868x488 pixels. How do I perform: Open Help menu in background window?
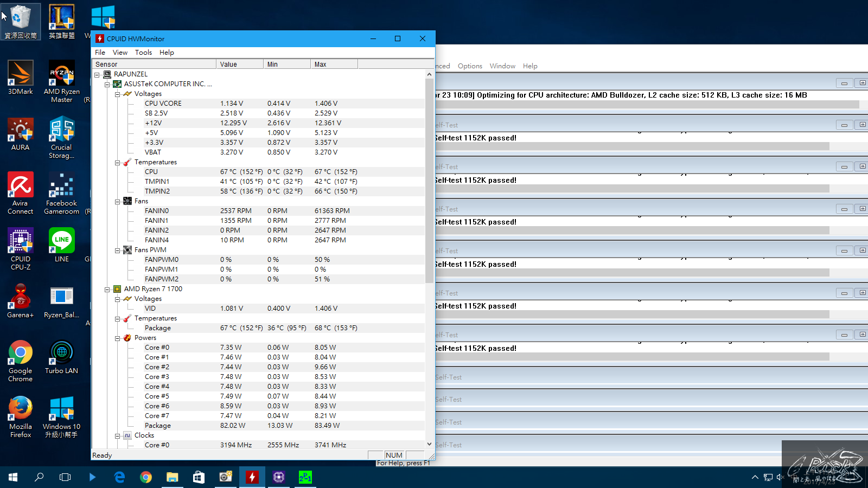[530, 66]
